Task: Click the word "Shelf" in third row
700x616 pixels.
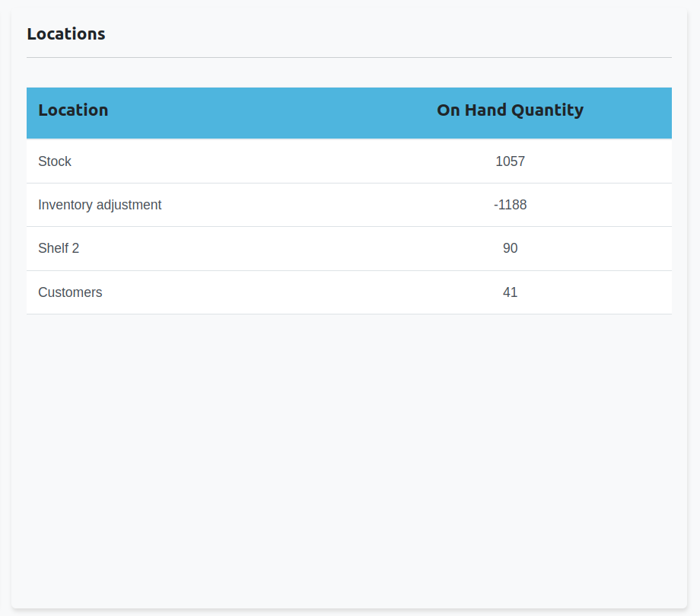Action: click(x=53, y=248)
